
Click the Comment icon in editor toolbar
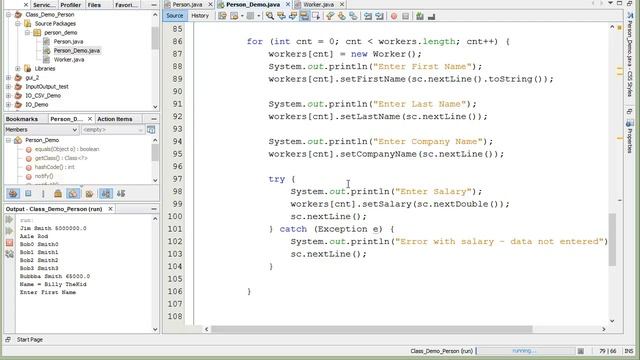pos(420,16)
